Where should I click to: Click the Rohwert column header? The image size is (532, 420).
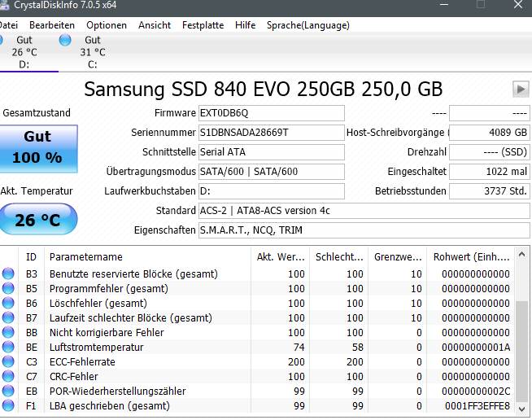click(x=471, y=257)
